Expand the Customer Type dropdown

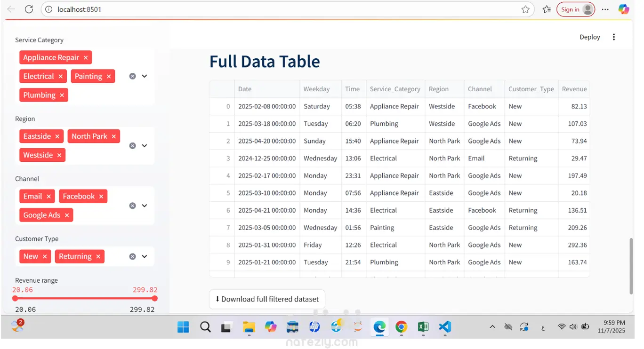tap(145, 256)
